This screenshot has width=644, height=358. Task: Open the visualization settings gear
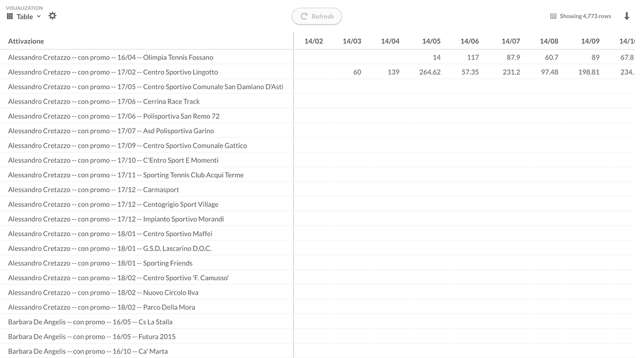(52, 16)
